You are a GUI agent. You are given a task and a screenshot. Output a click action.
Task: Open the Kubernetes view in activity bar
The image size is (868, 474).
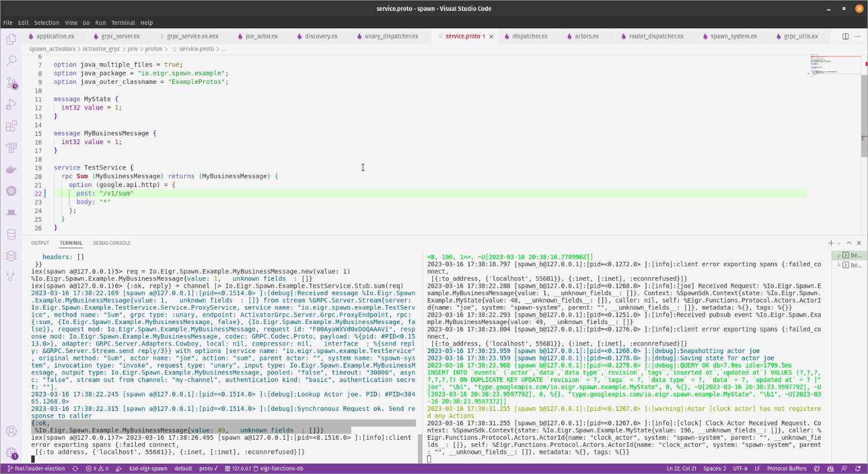(x=11, y=191)
